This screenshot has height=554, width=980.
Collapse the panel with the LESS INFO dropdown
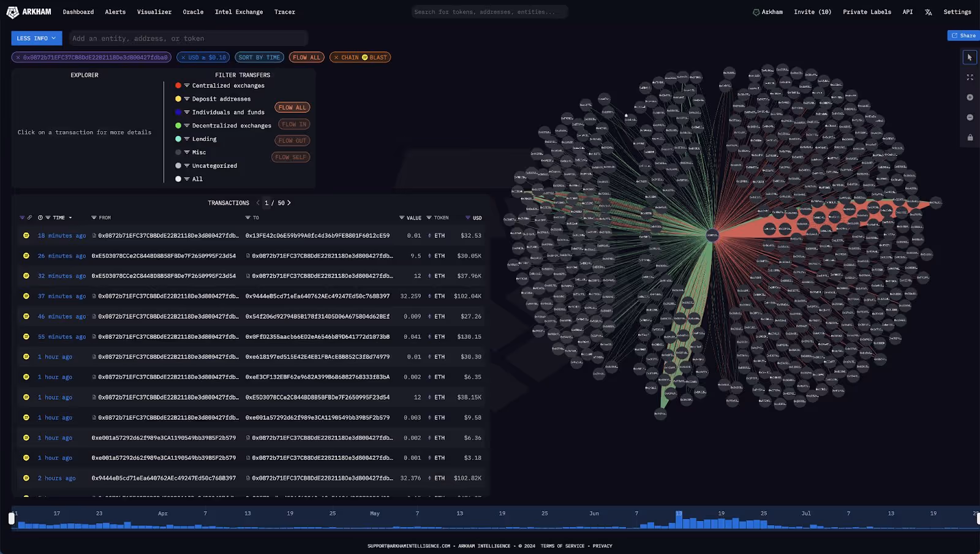click(x=37, y=38)
